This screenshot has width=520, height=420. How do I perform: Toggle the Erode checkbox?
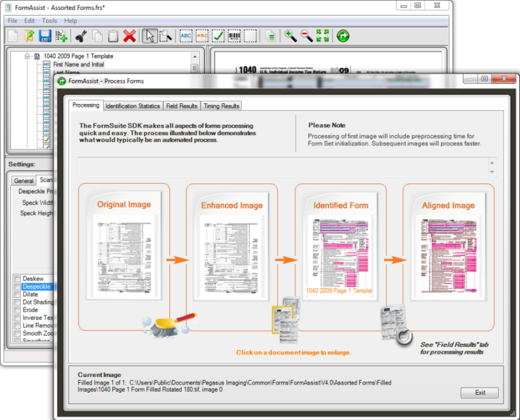(x=17, y=310)
